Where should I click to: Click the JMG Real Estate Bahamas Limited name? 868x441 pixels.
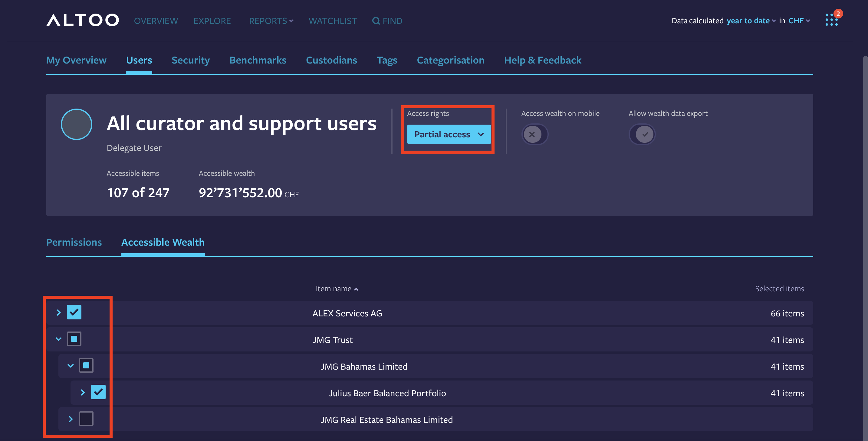point(386,420)
